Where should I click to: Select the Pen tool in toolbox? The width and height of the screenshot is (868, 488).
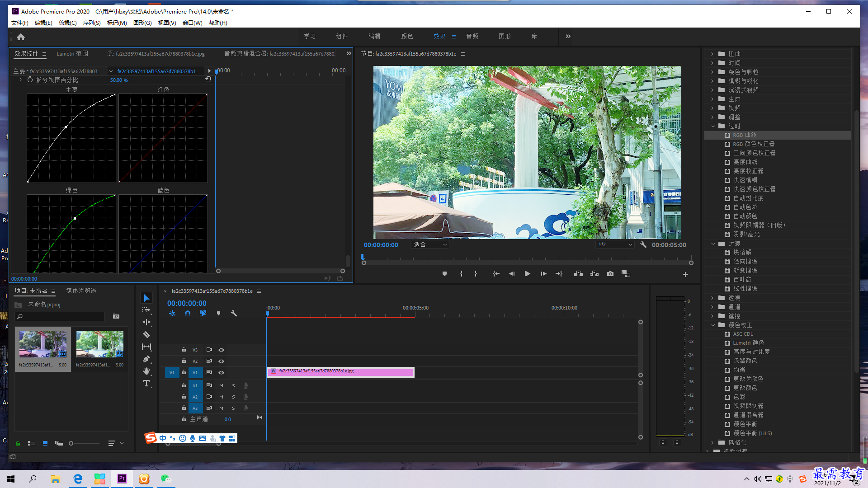[146, 359]
